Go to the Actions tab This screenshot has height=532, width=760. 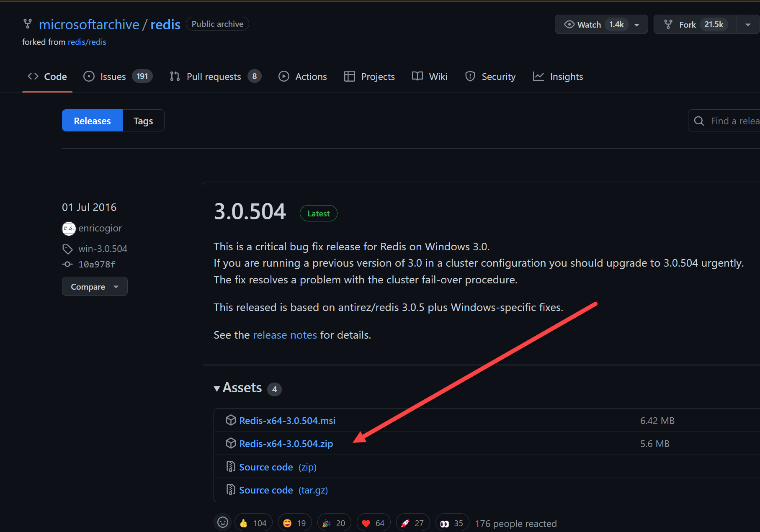click(303, 77)
